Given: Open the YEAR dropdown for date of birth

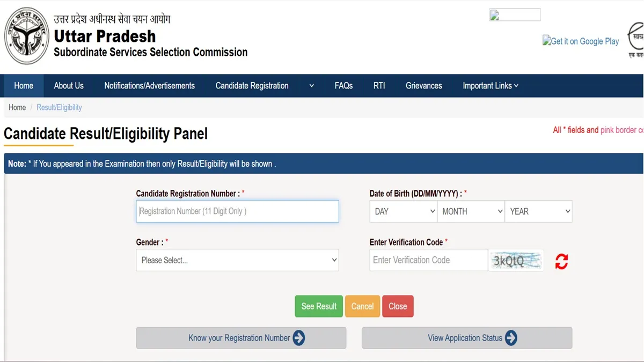Looking at the screenshot, I should (538, 211).
